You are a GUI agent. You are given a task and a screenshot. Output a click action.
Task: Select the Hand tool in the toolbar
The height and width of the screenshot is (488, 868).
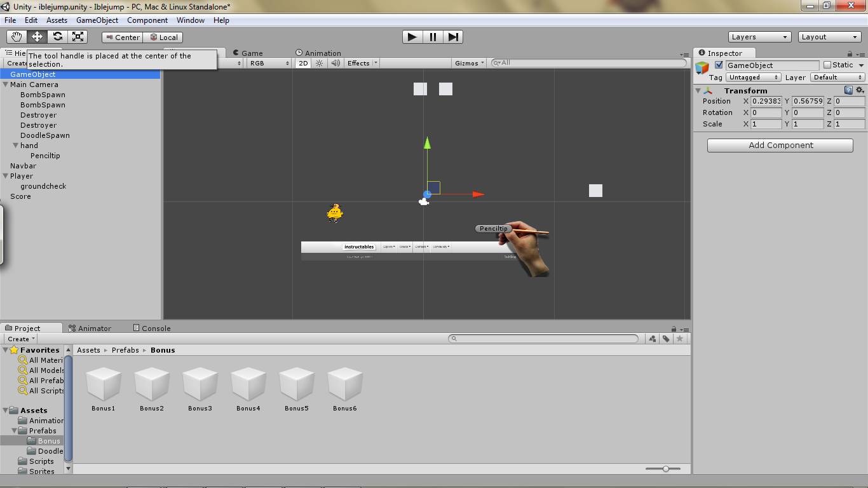click(x=17, y=37)
